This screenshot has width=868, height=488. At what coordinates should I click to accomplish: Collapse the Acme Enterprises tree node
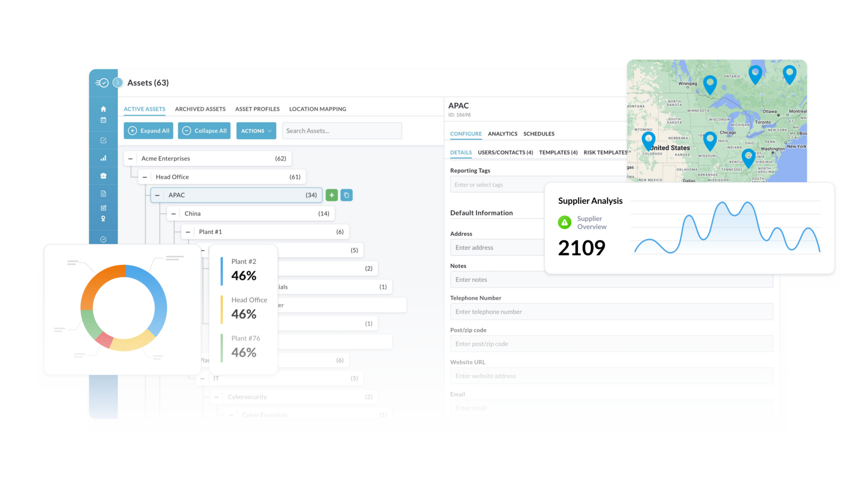[130, 158]
